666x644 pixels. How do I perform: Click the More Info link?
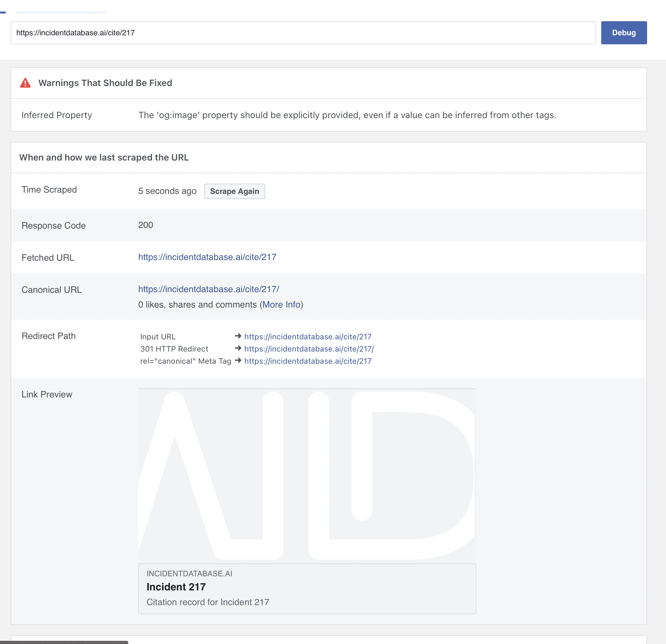[x=281, y=304]
